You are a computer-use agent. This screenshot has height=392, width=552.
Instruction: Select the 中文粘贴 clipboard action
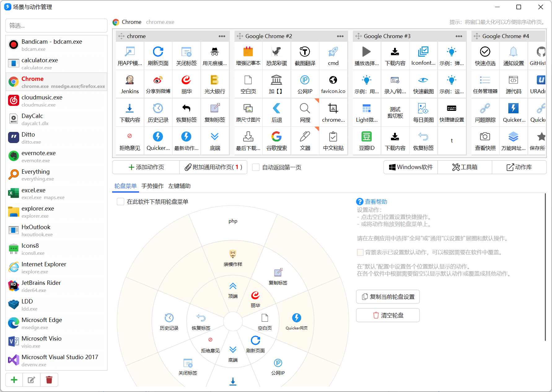[333, 141]
